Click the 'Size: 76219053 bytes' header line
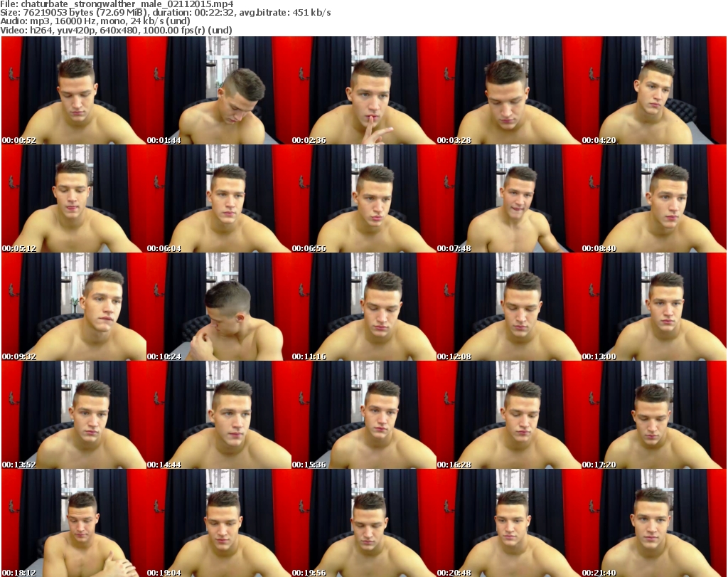This screenshot has width=728, height=577. (x=165, y=13)
